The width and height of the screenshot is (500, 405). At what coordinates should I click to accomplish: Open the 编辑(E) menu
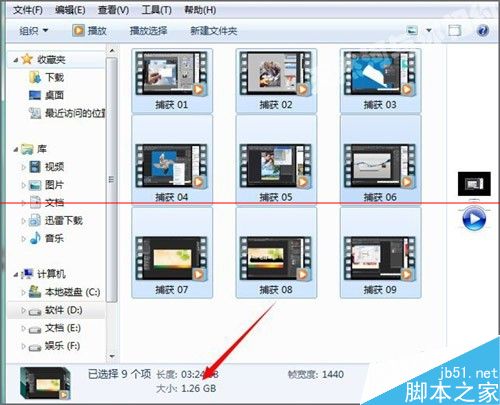(x=70, y=10)
